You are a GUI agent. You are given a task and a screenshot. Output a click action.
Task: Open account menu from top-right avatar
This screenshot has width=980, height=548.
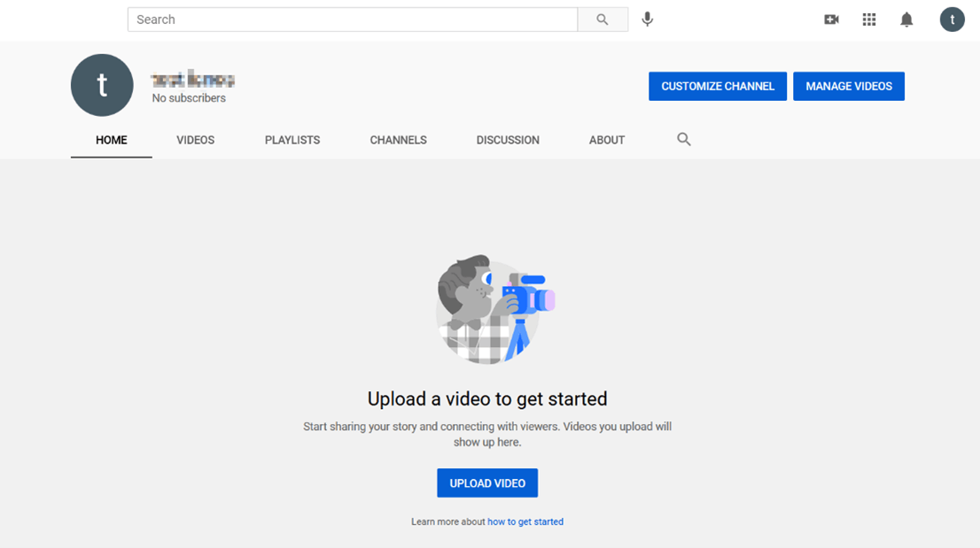click(952, 19)
